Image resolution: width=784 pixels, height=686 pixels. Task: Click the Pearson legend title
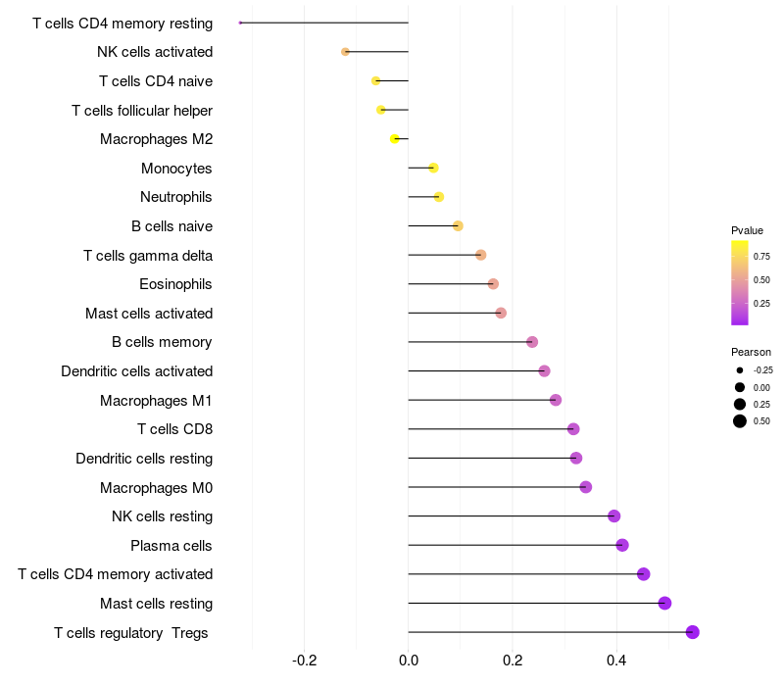coord(751,352)
